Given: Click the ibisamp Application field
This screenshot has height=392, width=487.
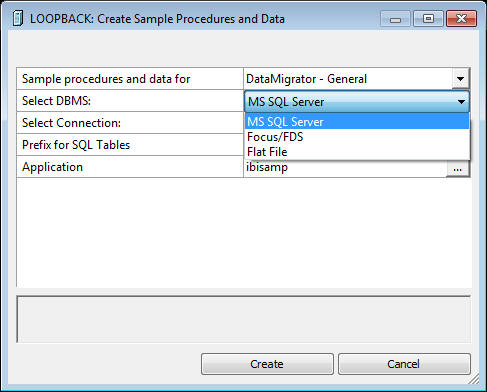Looking at the screenshot, I should pos(345,167).
